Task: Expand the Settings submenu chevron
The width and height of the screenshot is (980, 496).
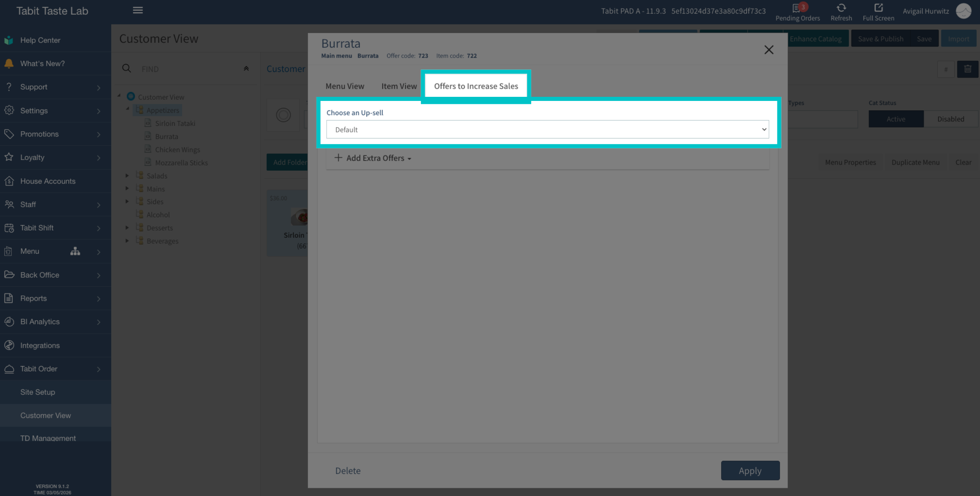Action: coord(98,111)
